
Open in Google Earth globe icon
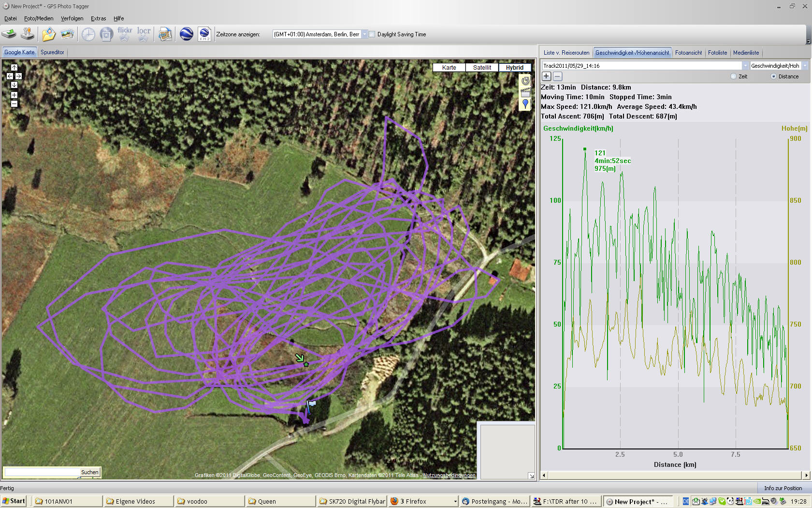pos(187,34)
